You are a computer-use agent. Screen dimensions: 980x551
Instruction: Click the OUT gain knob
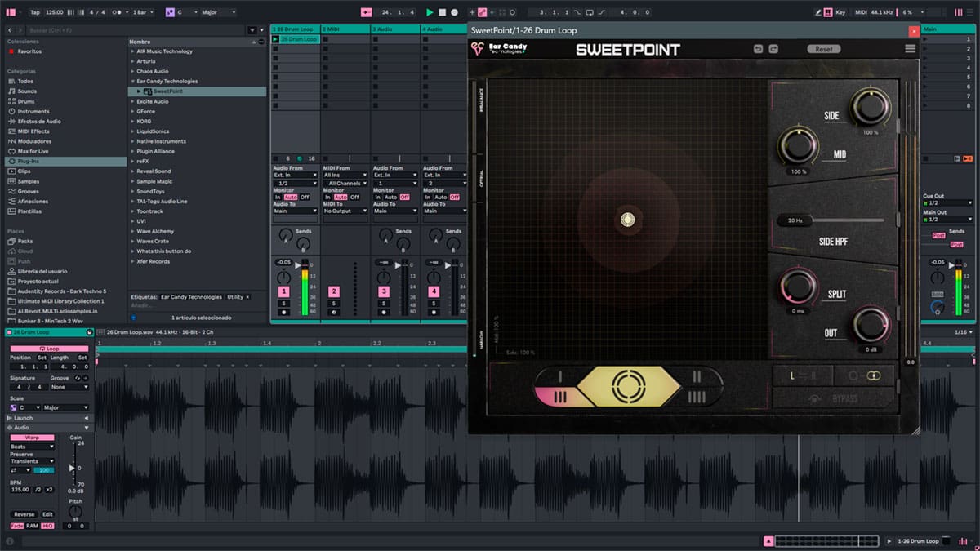[x=871, y=327]
